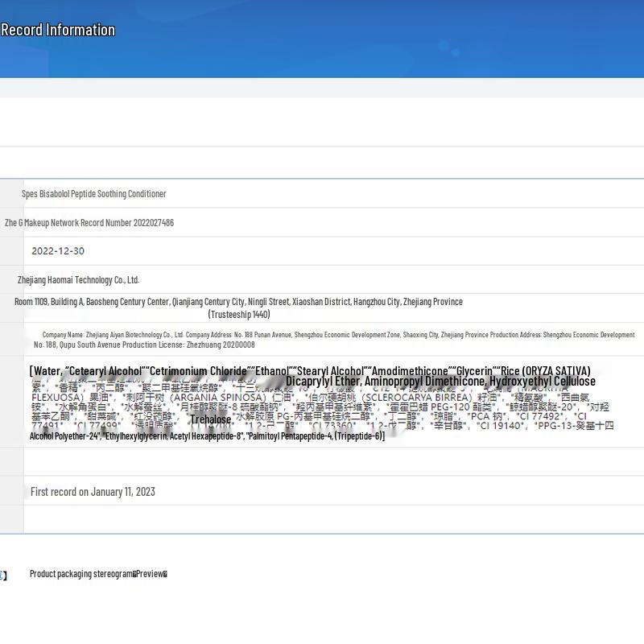The image size is (644, 644).
Task: Click the Trehalose ingredient label
Action: 211,419
